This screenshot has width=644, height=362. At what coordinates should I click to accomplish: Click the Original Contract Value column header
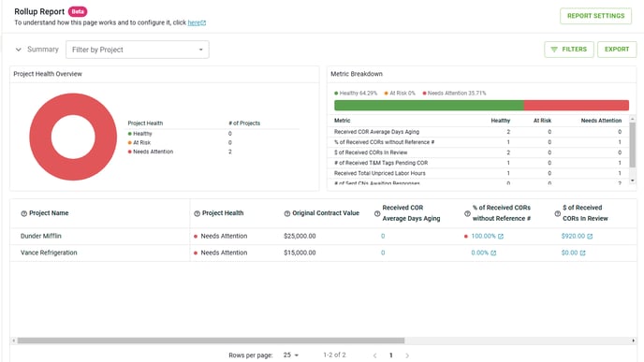pyautogui.click(x=326, y=213)
